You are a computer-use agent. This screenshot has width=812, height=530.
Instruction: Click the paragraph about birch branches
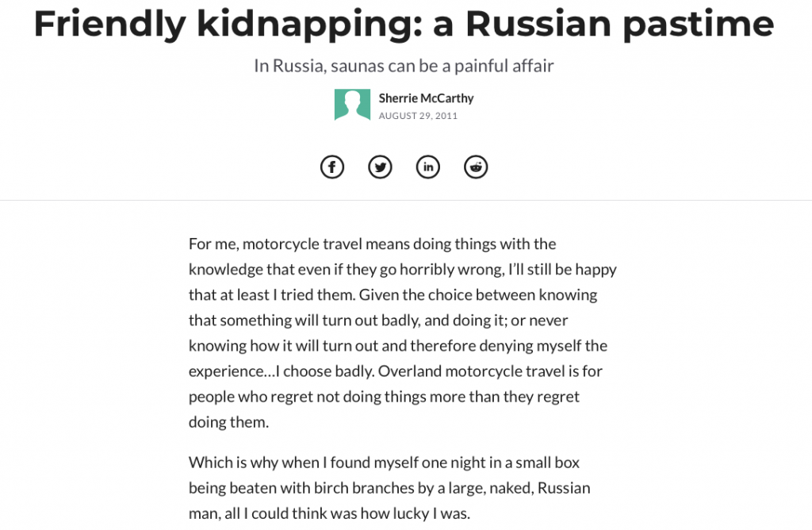pos(389,487)
